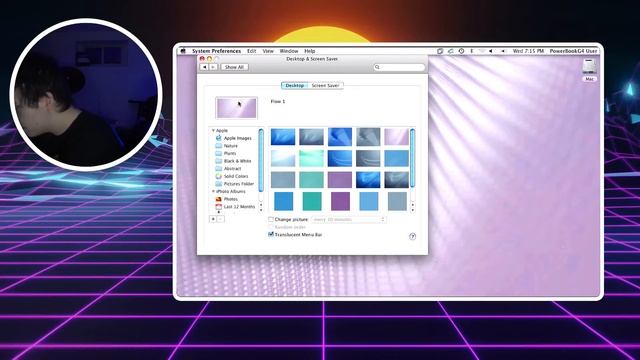Collapse the iPhoto Albums disclosure triangle
The height and width of the screenshot is (360, 640).
tap(213, 191)
